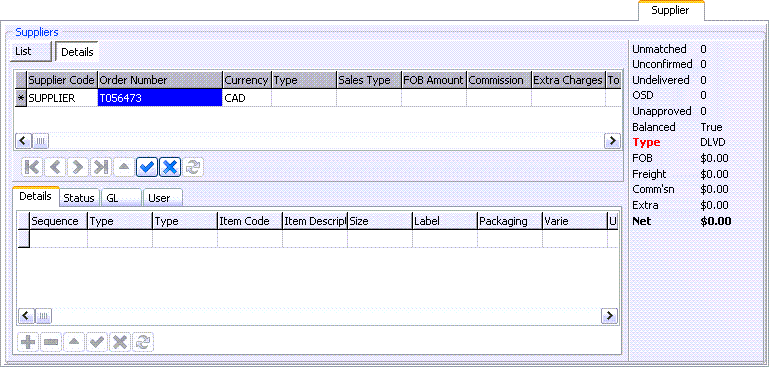The height and width of the screenshot is (367, 769).
Task: Go to previous supplier record
Action: (55, 167)
